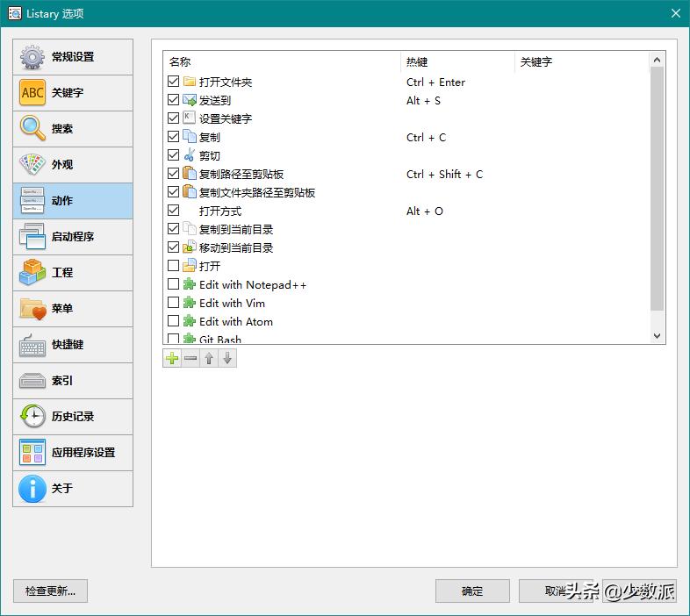This screenshot has height=616, width=690.
Task: Select the 复制文件夹路径至剪贴板 row text
Action: point(257,193)
